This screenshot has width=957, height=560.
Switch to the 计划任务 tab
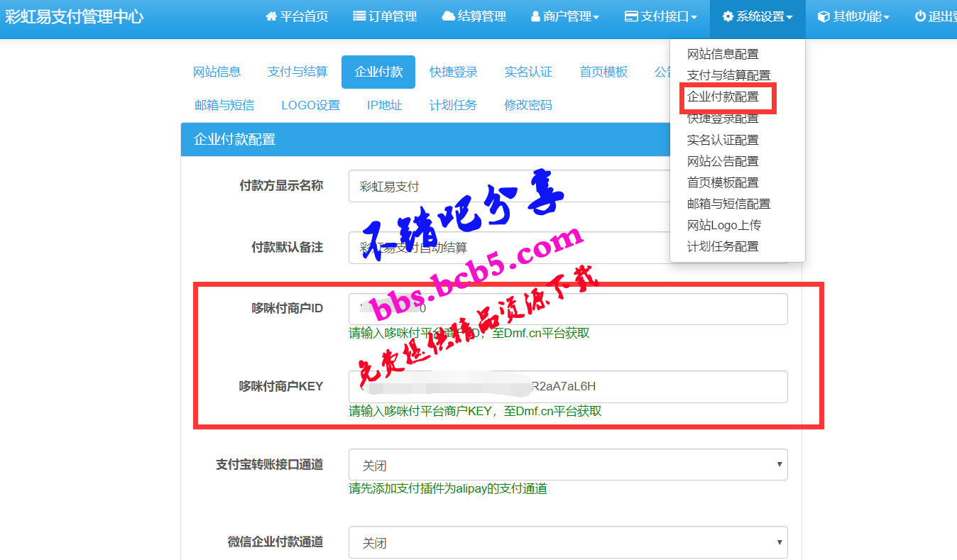454,105
